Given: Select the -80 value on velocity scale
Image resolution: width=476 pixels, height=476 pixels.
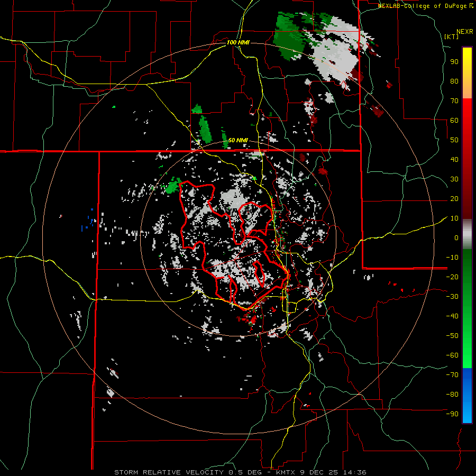Looking at the screenshot, I should tap(452, 395).
